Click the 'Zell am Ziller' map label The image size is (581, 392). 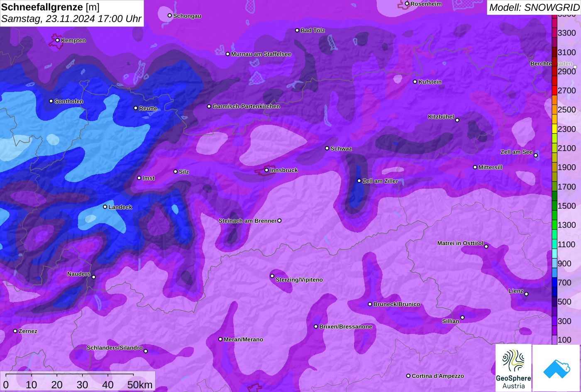pyautogui.click(x=380, y=181)
